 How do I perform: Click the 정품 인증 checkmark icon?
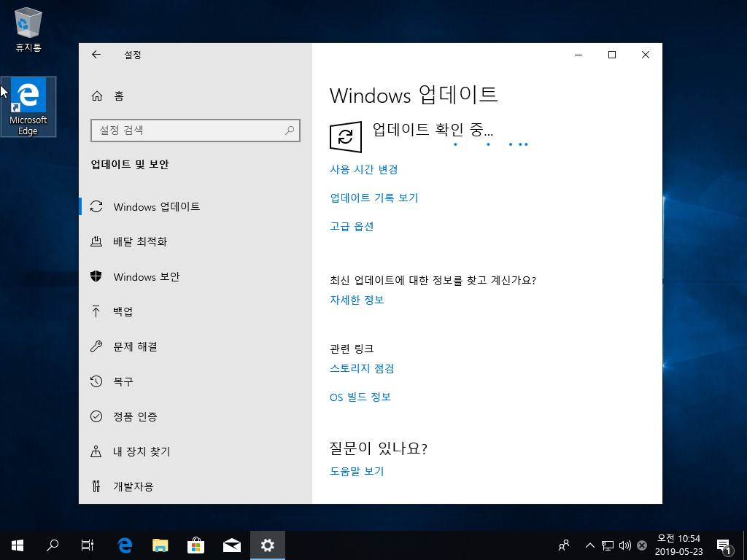click(96, 416)
